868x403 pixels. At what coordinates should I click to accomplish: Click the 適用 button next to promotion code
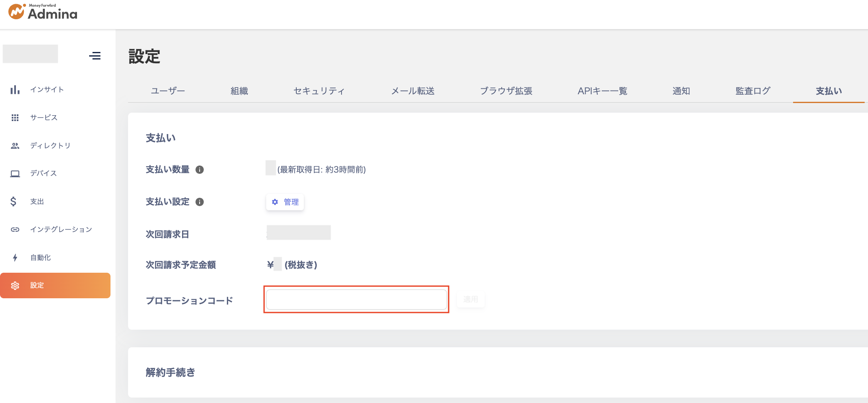click(470, 300)
